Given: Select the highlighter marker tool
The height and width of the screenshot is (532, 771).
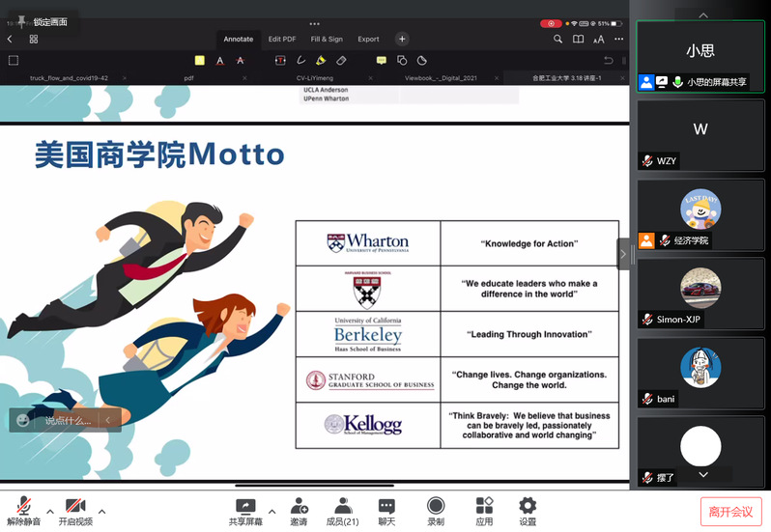Looking at the screenshot, I should [321, 61].
